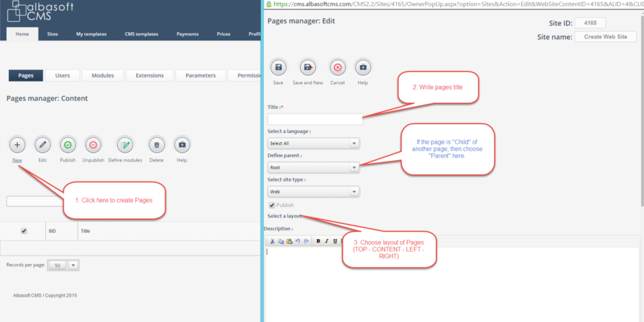Image resolution: width=644 pixels, height=322 pixels.
Task: Open Help in the Edit popup toolbar
Action: point(362,67)
